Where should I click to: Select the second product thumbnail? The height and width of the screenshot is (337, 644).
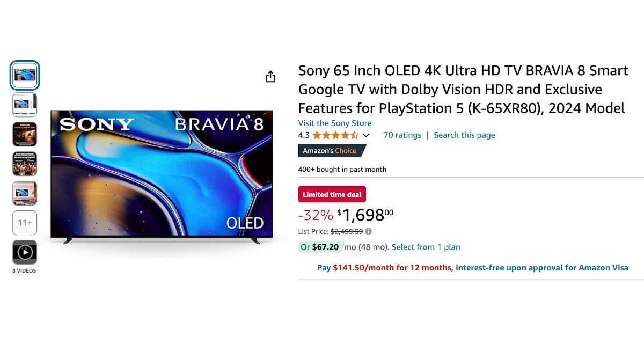25,105
